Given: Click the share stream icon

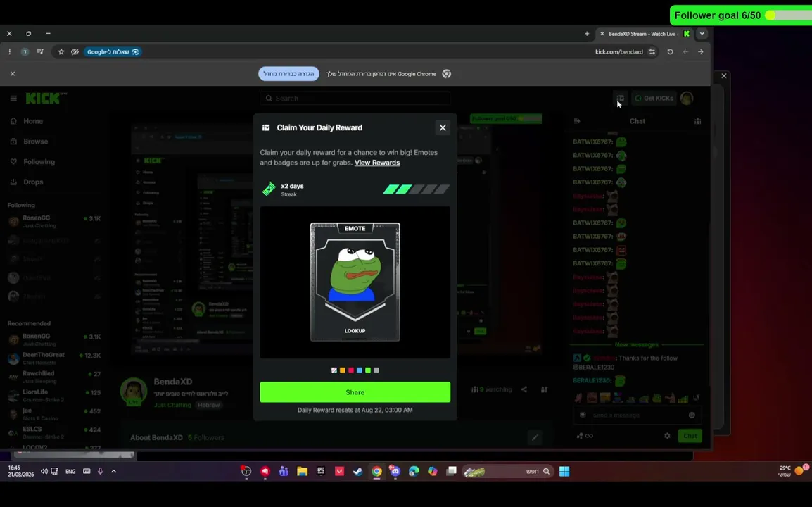Looking at the screenshot, I should coord(524,389).
